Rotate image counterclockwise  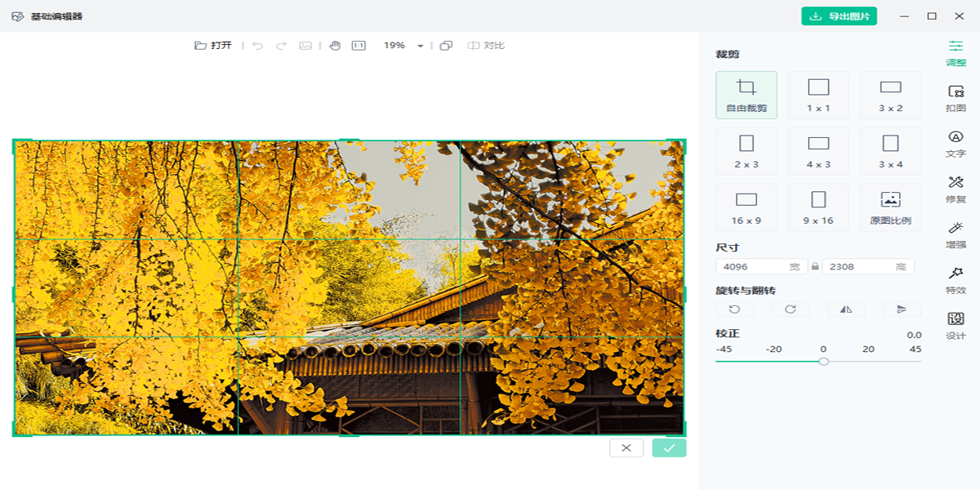tap(735, 310)
